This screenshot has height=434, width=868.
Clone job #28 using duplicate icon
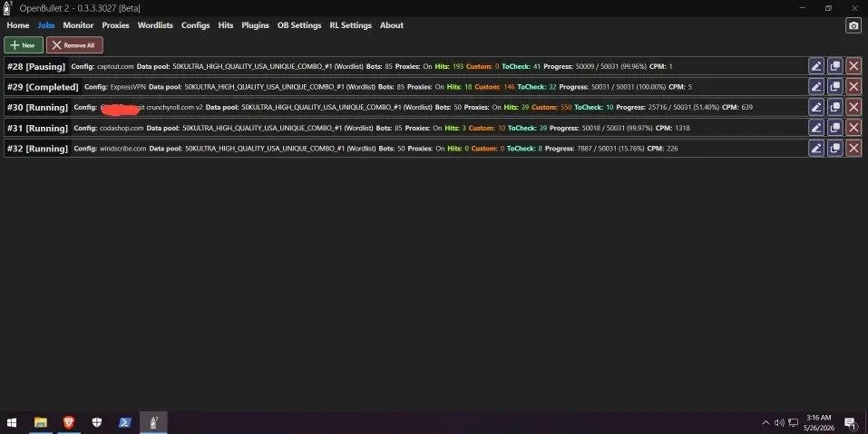[834, 66]
